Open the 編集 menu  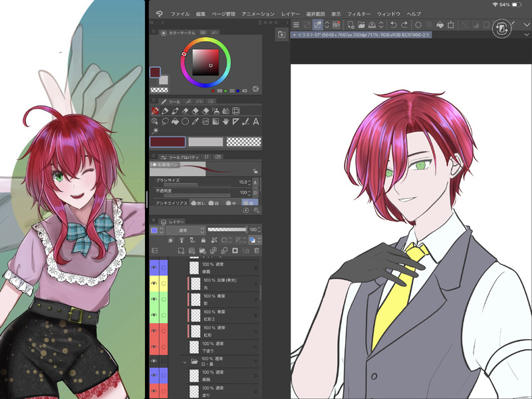tap(201, 14)
